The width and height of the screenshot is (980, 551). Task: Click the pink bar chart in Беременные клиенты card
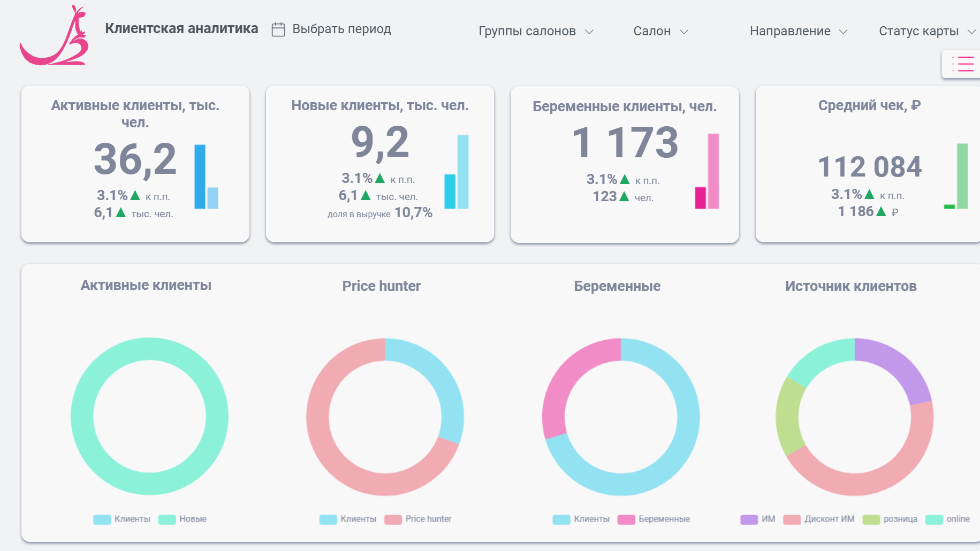(707, 171)
